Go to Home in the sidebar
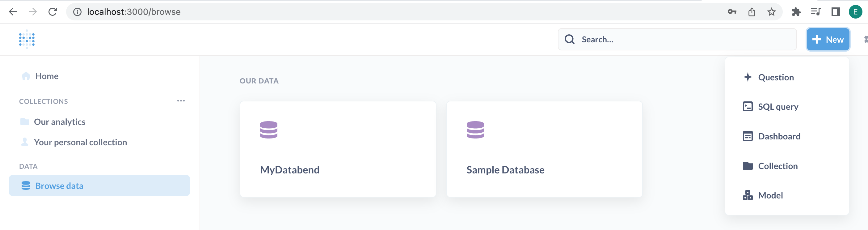This screenshot has height=230, width=868. pyautogui.click(x=47, y=76)
